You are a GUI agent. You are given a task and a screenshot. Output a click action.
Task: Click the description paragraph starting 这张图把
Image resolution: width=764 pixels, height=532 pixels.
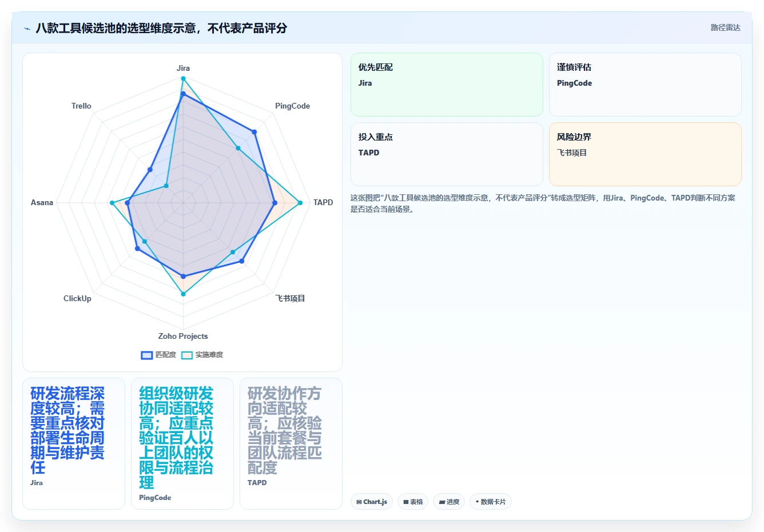click(x=543, y=203)
